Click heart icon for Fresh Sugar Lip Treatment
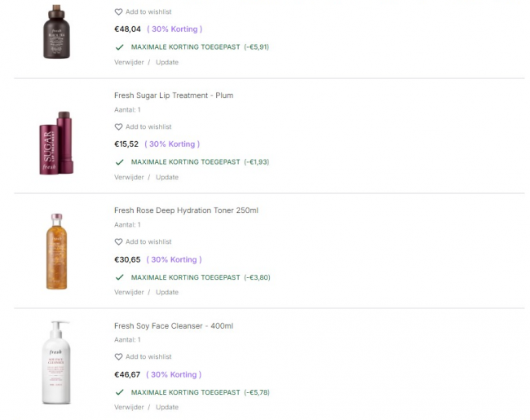This screenshot has height=420, width=530. [x=118, y=127]
